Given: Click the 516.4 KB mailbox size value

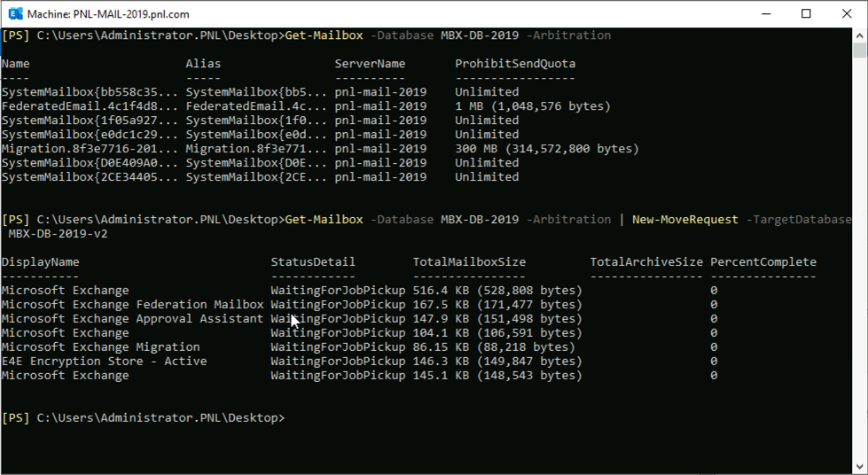Looking at the screenshot, I should pyautogui.click(x=497, y=291).
